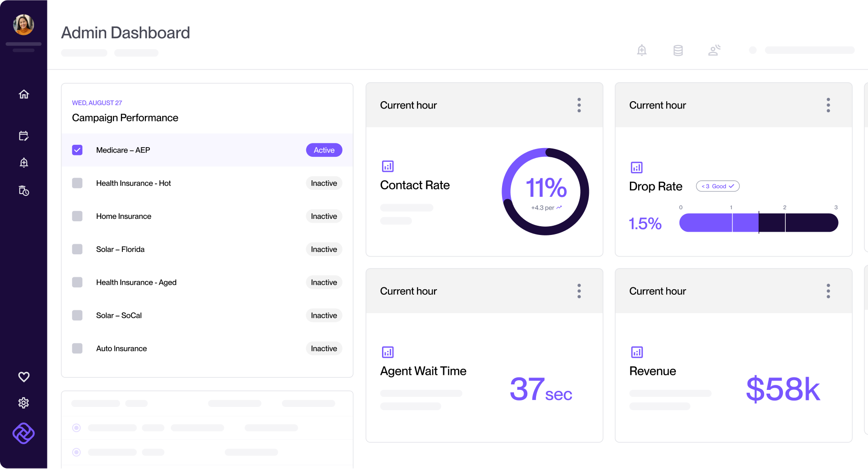Open notifications bell in the header
Screen dimensions: 868x469
coord(642,50)
